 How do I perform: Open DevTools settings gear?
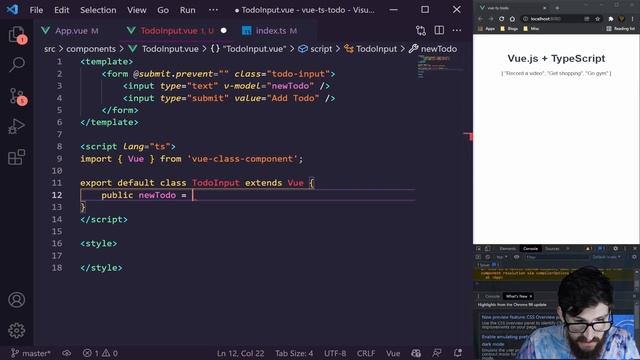point(616,249)
